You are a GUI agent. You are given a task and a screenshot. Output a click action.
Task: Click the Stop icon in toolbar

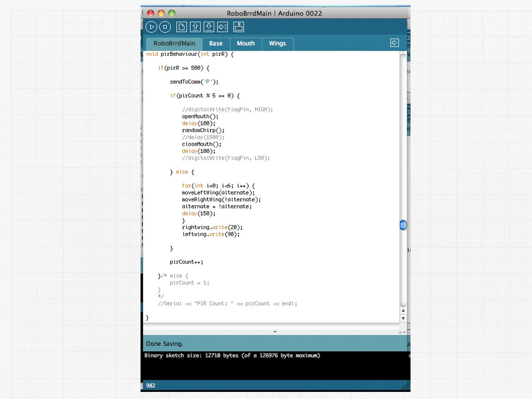point(165,27)
